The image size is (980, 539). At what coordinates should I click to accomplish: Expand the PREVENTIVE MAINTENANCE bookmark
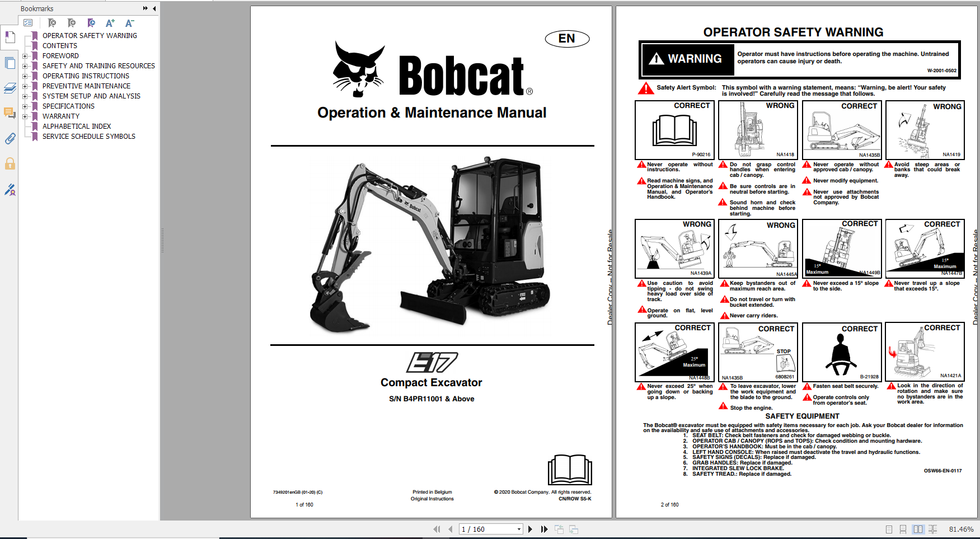pyautogui.click(x=25, y=86)
